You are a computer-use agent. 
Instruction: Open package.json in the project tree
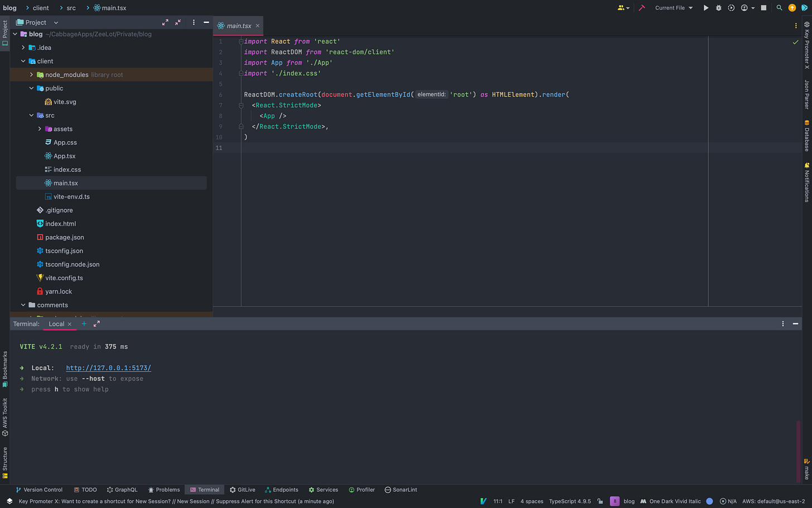(x=65, y=237)
